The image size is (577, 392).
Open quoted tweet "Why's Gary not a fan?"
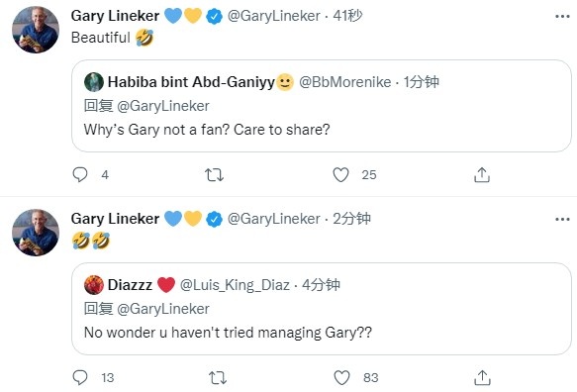pos(322,106)
